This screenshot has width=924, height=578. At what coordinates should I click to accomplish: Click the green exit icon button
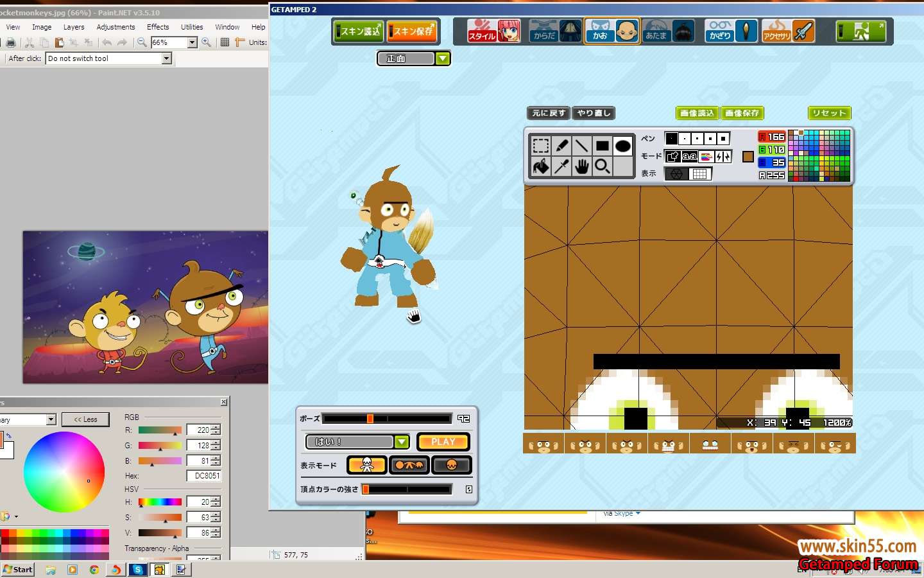pos(861,31)
